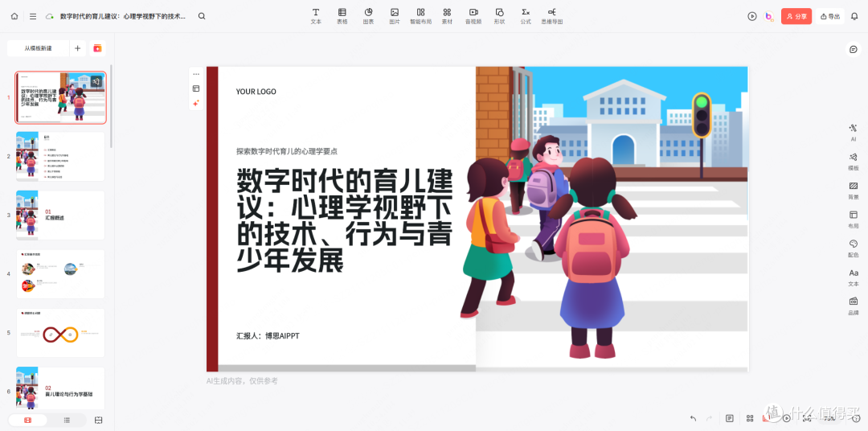Open speaker notes icon
The width and height of the screenshot is (868, 431).
click(x=730, y=418)
